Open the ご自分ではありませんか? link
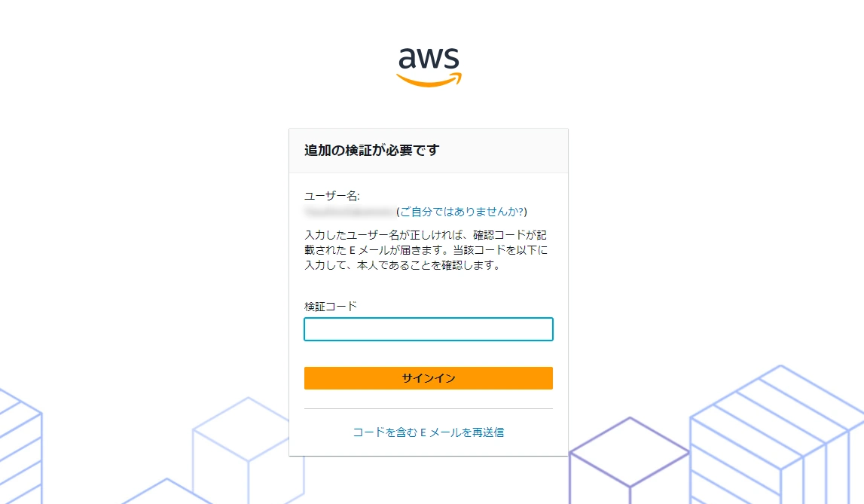Screen dimensions: 864x504 [462, 212]
